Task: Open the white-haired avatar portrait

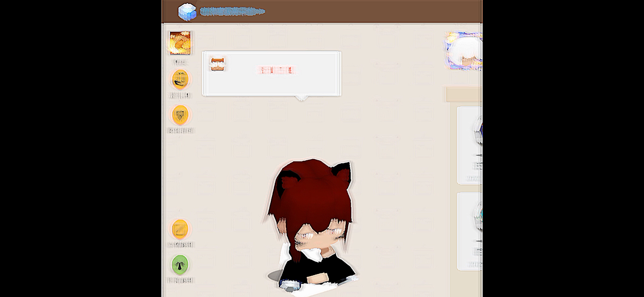Action: point(465,51)
